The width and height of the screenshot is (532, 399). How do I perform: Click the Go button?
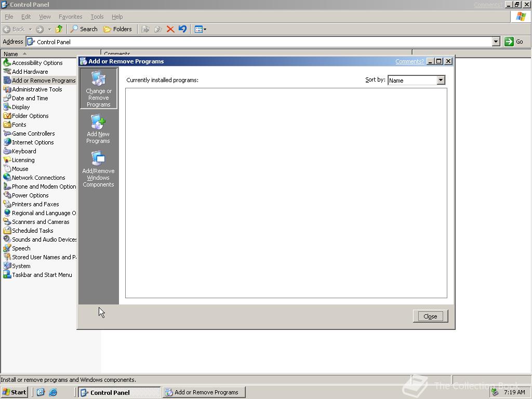[514, 42]
